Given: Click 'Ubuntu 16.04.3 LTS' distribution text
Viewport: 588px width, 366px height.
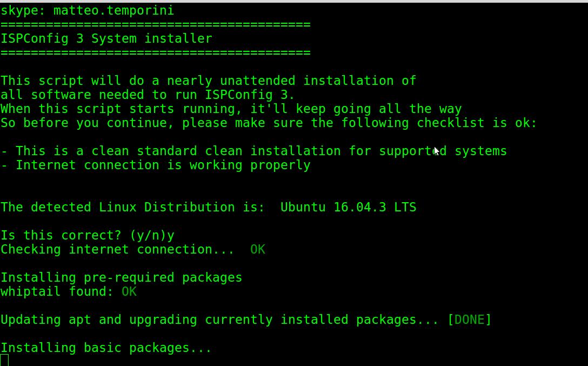Looking at the screenshot, I should pos(349,208).
